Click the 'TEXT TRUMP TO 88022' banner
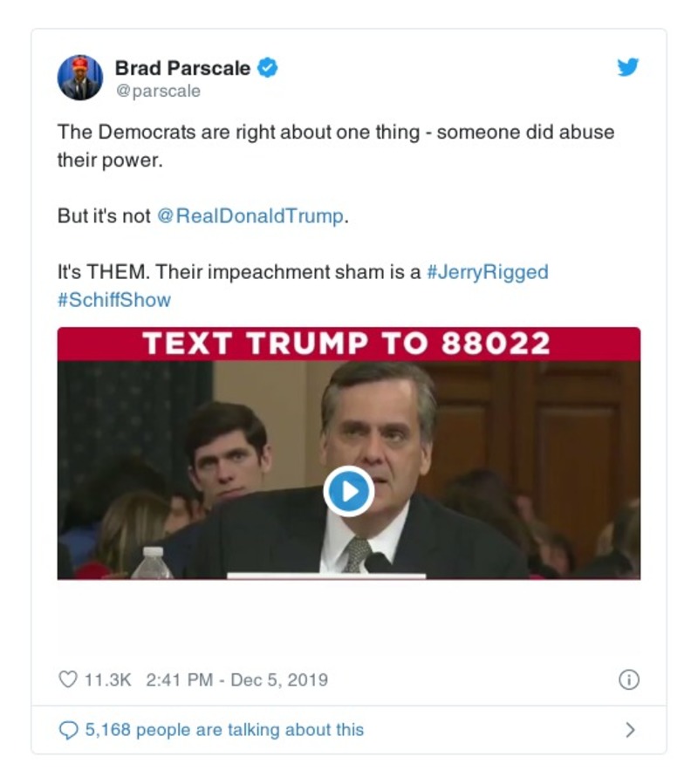The image size is (698, 784). pos(348,344)
